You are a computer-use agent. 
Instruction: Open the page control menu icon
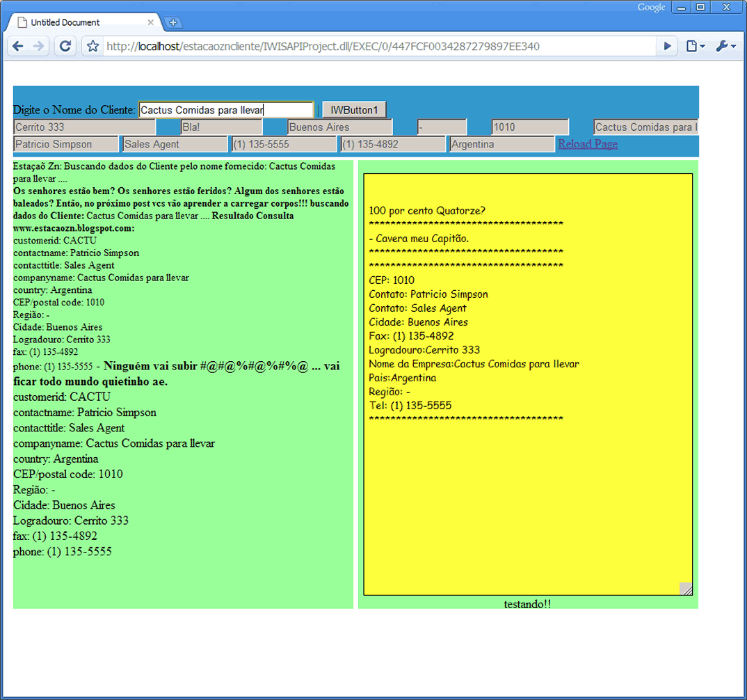[695, 46]
